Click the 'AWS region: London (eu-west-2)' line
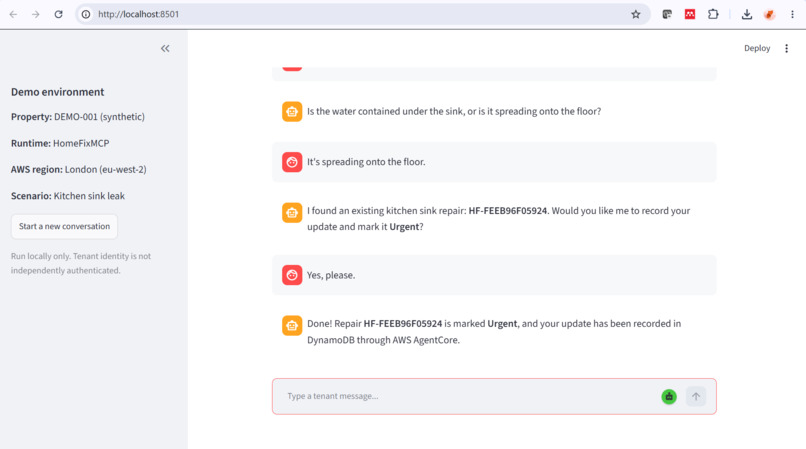This screenshot has width=806, height=449. tap(79, 169)
